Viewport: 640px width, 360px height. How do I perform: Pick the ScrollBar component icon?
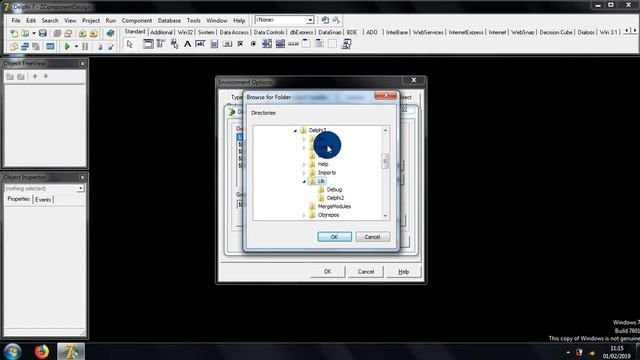(x=293, y=44)
